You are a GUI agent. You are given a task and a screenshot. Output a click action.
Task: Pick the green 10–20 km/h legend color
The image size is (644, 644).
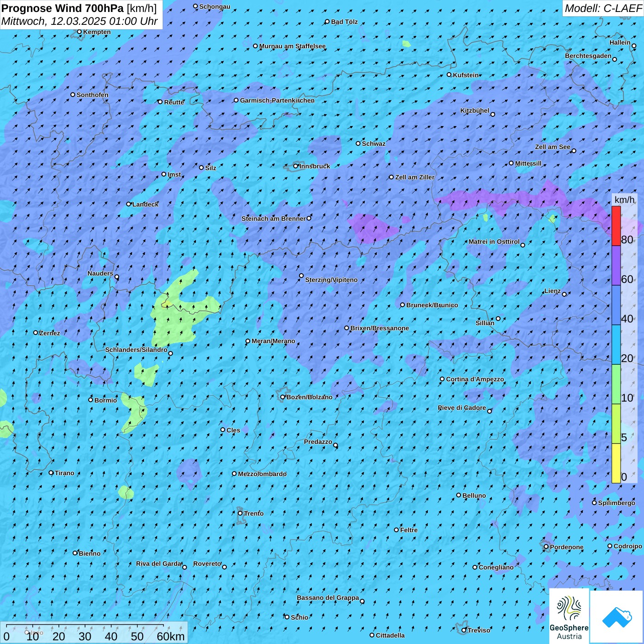tap(616, 384)
